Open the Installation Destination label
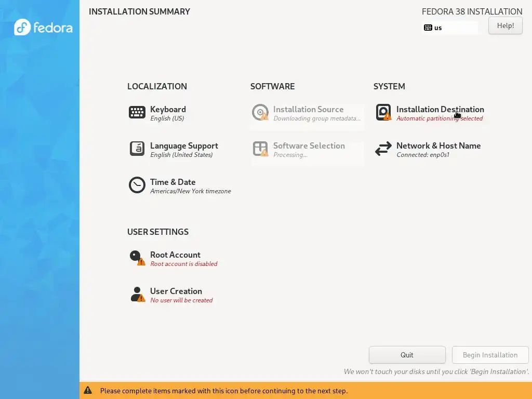532x399 pixels. pos(440,109)
